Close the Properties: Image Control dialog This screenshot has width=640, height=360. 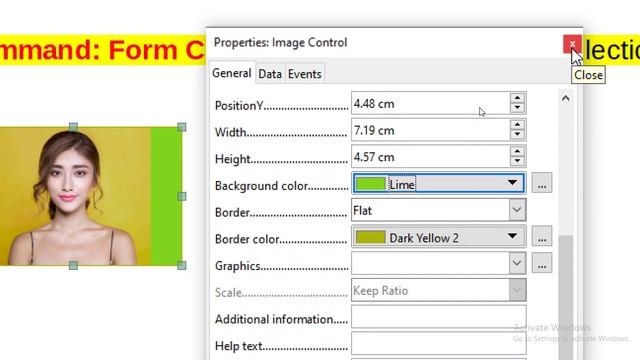tap(572, 44)
